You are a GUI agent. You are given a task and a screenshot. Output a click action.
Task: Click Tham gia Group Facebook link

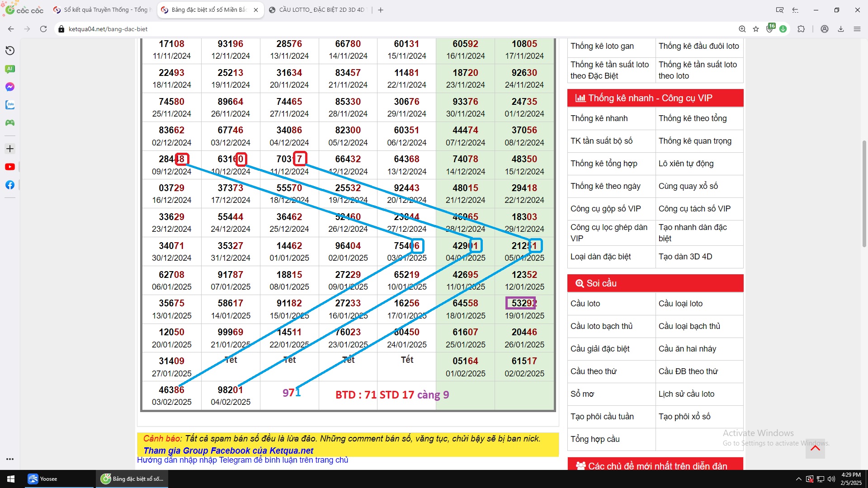click(228, 450)
